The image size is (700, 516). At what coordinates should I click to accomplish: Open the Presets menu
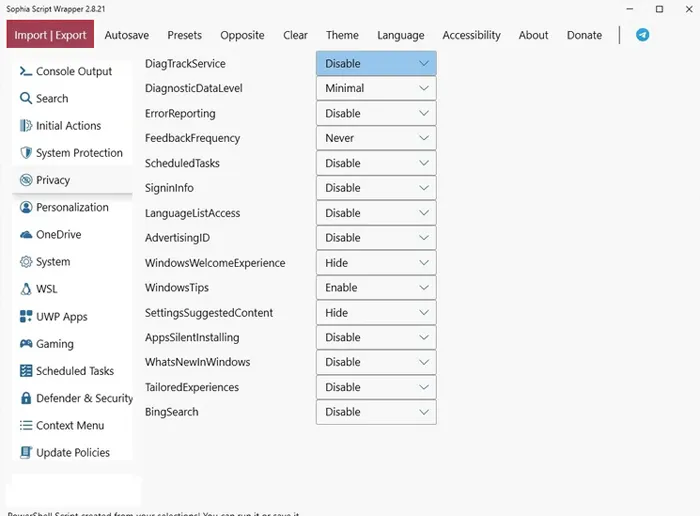184,35
